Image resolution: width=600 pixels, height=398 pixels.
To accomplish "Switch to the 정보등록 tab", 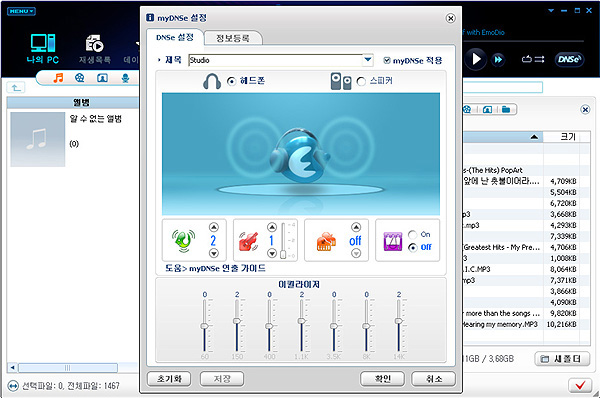I will click(233, 38).
